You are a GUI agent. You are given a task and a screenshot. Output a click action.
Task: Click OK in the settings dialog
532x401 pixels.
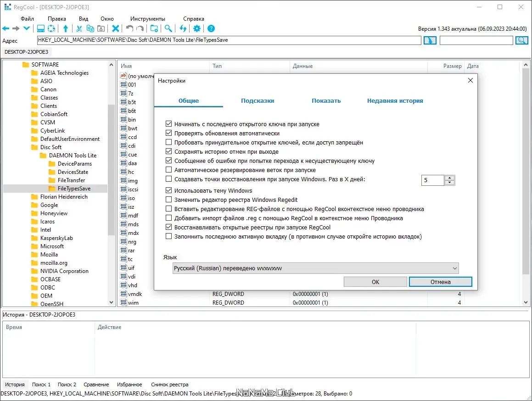375,282
